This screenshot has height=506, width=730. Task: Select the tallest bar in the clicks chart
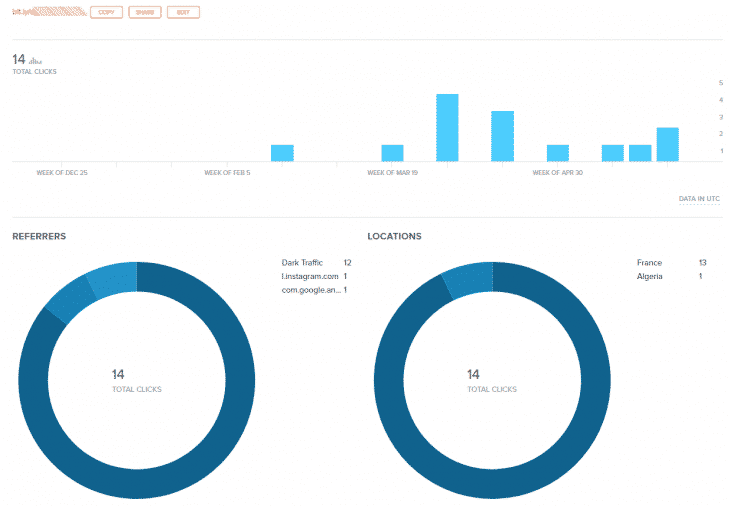point(447,127)
